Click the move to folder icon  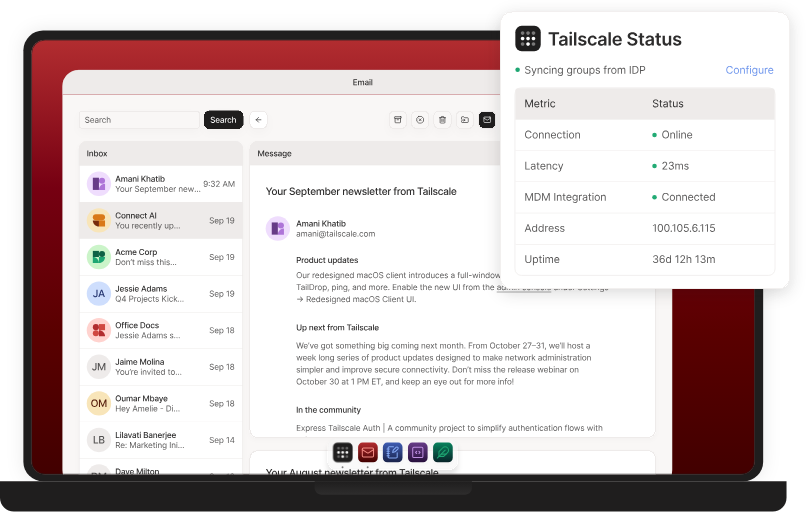coord(465,120)
